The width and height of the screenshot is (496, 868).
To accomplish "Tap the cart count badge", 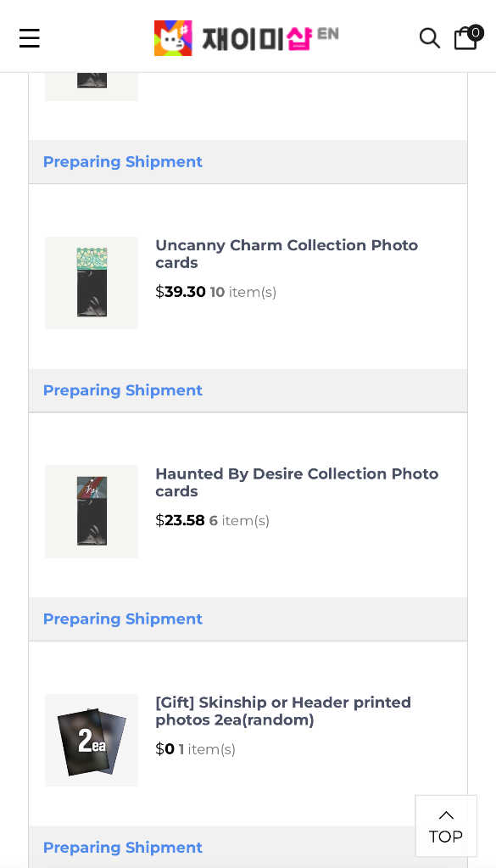I will (x=476, y=32).
